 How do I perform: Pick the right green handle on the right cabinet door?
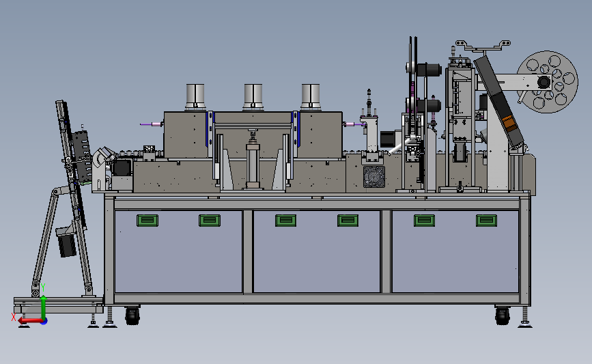[x=486, y=221]
